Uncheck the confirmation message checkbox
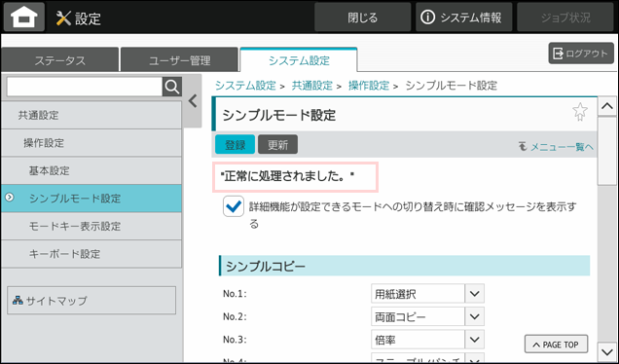Image resolution: width=619 pixels, height=364 pixels. 234,206
